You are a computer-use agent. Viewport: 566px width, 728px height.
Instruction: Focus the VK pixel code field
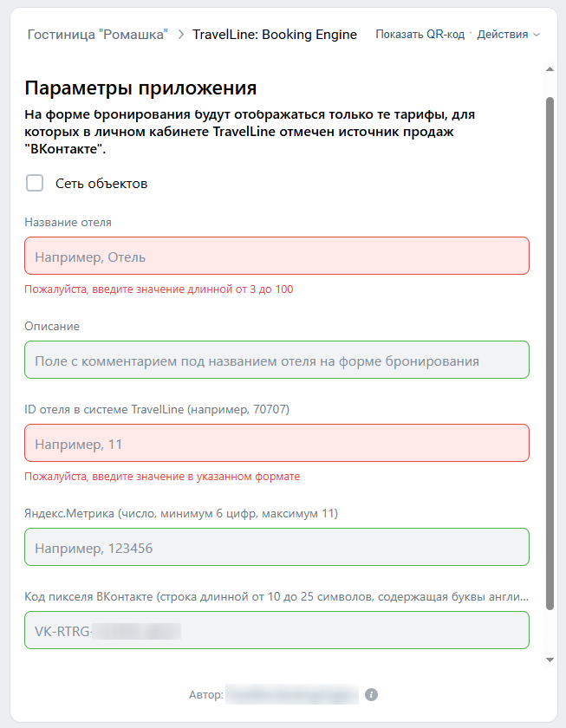coord(276,631)
